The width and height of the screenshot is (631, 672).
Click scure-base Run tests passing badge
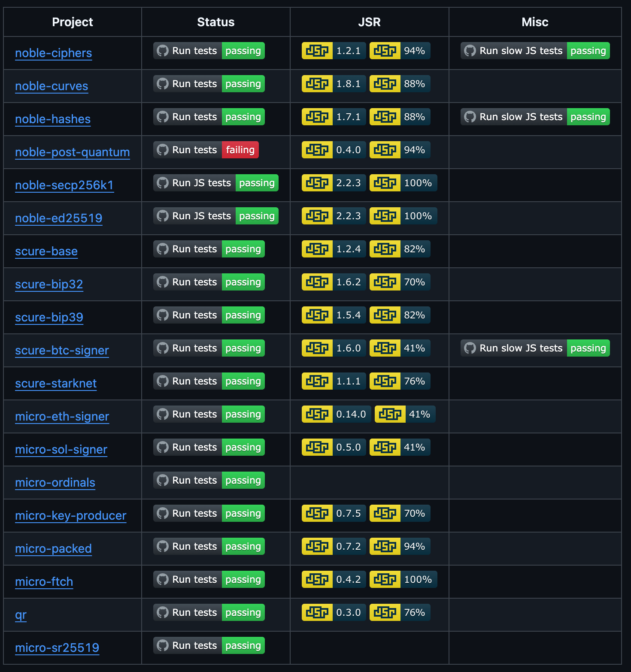pos(209,249)
